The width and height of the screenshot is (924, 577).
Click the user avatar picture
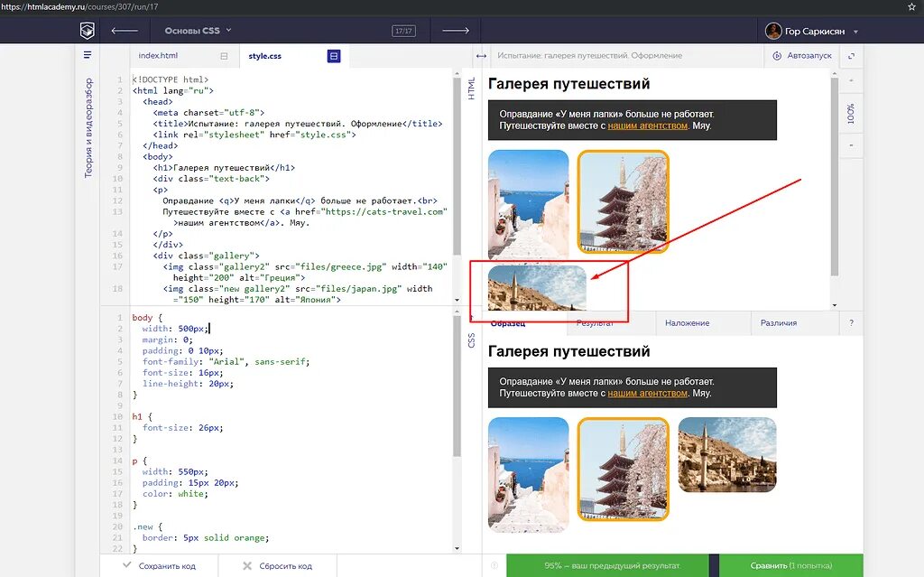point(773,31)
